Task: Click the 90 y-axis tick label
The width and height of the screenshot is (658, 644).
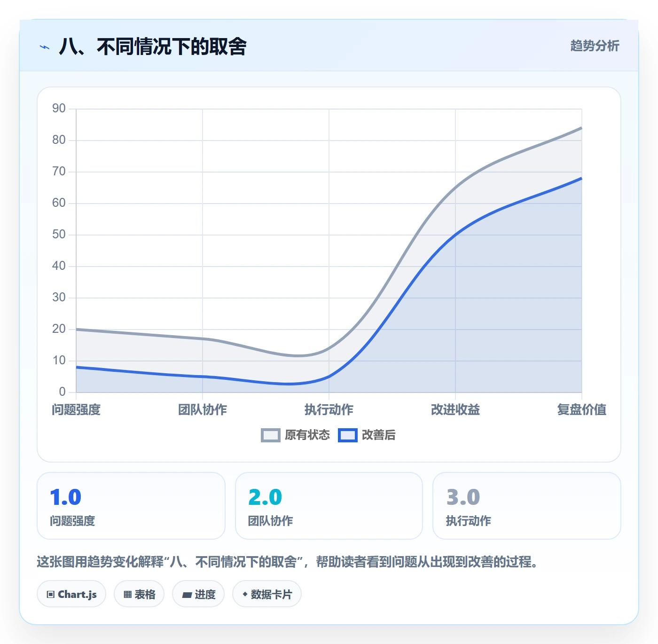Action: [59, 109]
